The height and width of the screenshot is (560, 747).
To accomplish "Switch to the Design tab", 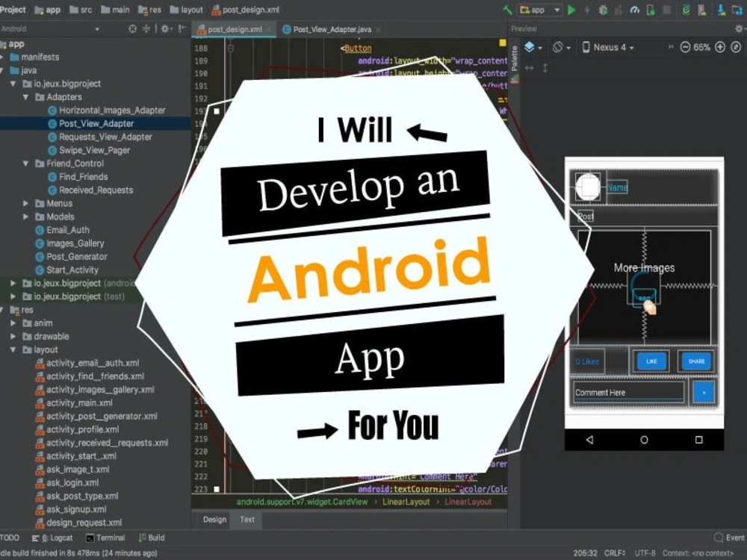I will click(x=214, y=520).
